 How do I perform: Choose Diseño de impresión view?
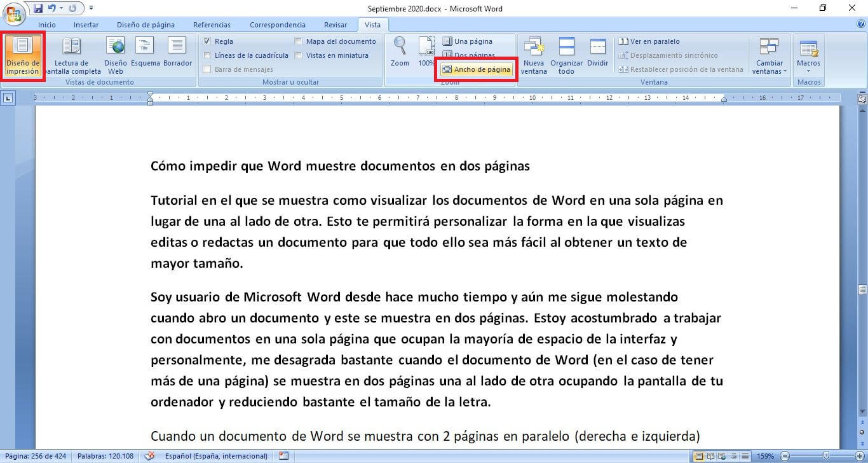tap(23, 55)
